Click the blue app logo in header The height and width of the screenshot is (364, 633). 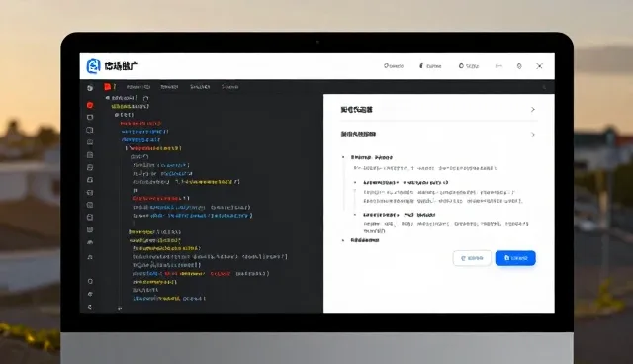tap(93, 66)
